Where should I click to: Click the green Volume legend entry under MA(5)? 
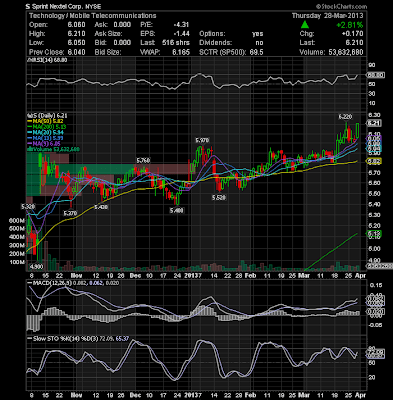click(53, 149)
